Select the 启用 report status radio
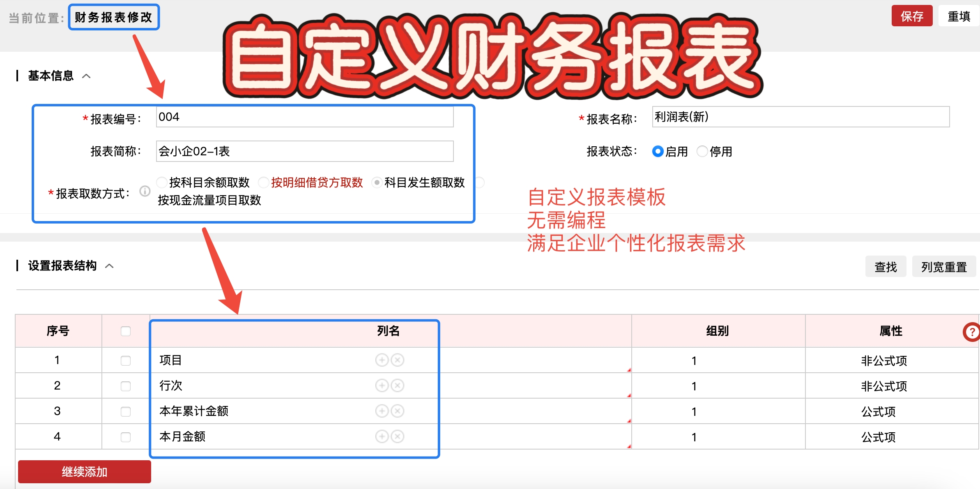Image resolution: width=980 pixels, height=489 pixels. click(658, 151)
